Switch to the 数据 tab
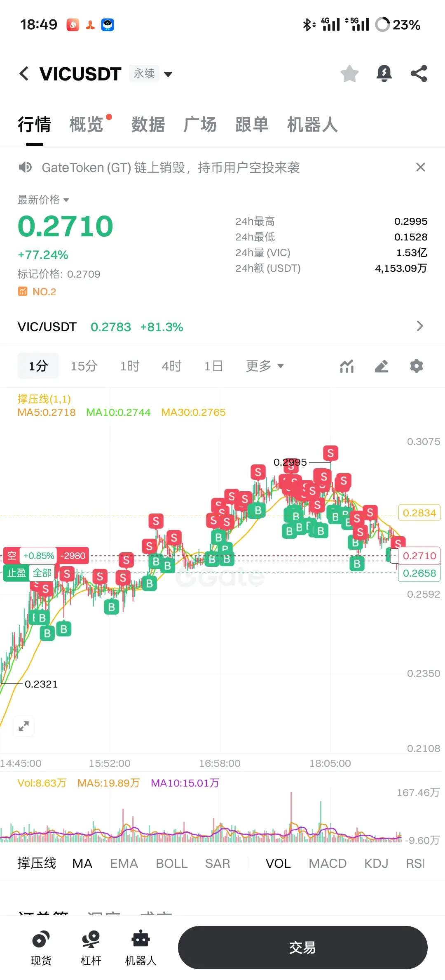The width and height of the screenshot is (445, 980). (x=148, y=125)
